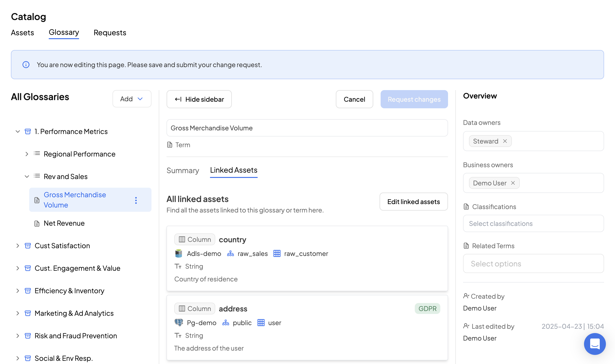
Task: Remove the Steward data owner tag
Action: tap(505, 141)
